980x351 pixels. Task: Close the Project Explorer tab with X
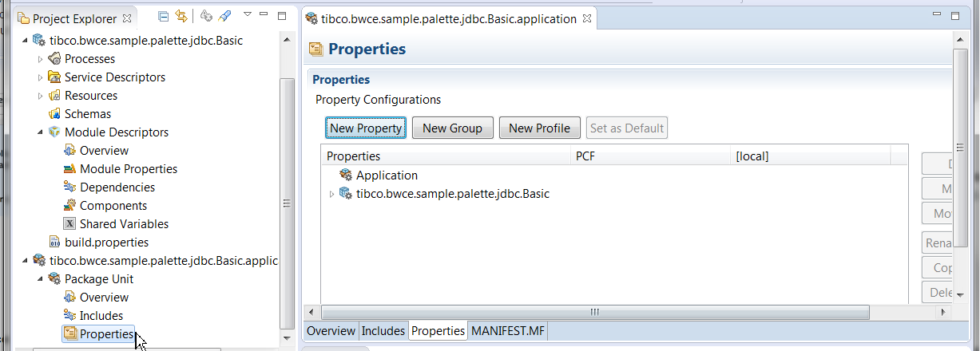coord(125,18)
